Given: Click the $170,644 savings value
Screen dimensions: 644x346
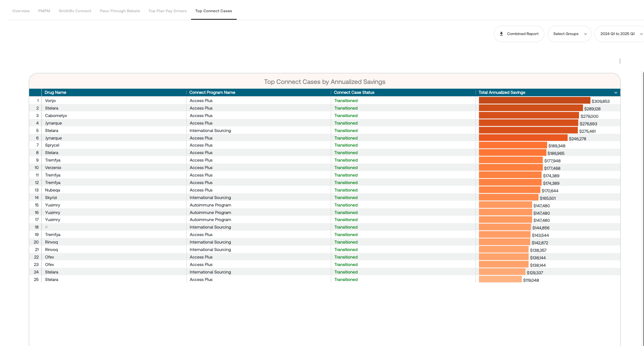Looking at the screenshot, I should (x=550, y=191).
